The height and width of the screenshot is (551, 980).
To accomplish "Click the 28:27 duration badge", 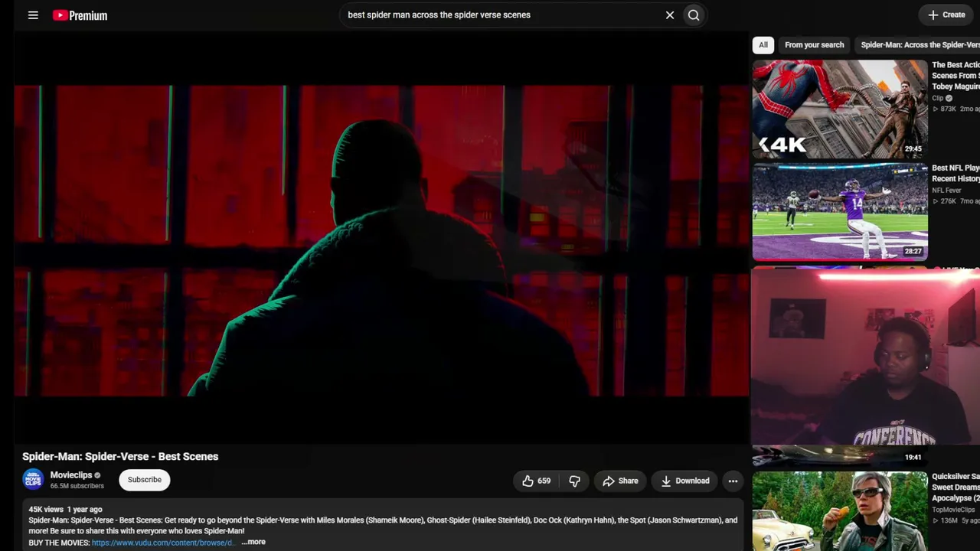I will coord(913,251).
